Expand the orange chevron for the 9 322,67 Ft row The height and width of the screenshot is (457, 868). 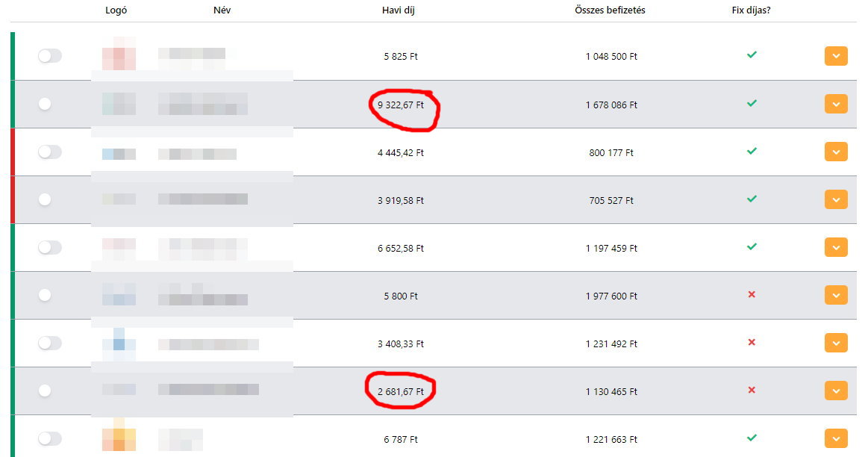[x=836, y=105]
